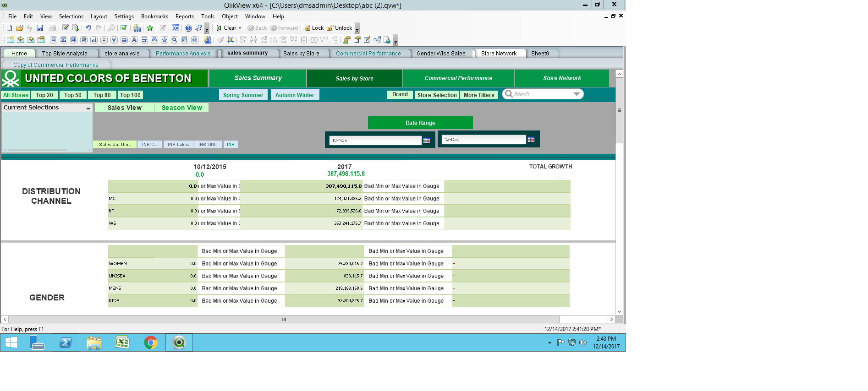Minimize the Current Selections box
The width and height of the screenshot is (868, 391).
click(88, 108)
